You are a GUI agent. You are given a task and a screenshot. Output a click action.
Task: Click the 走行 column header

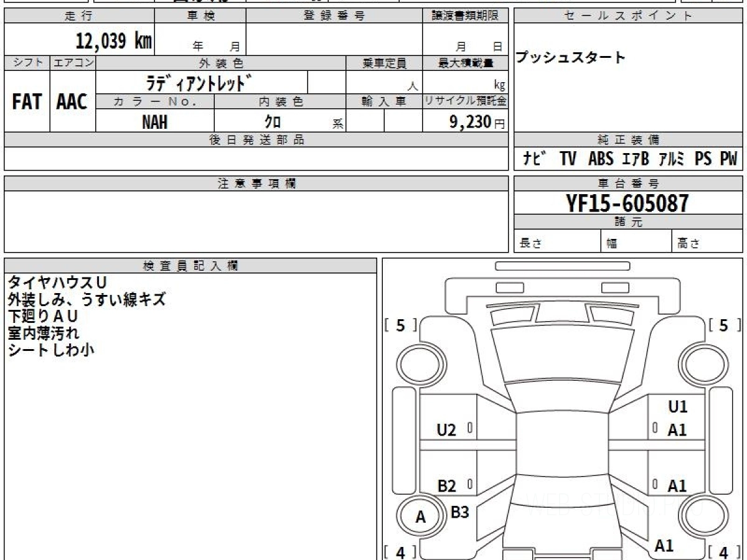[x=79, y=17]
